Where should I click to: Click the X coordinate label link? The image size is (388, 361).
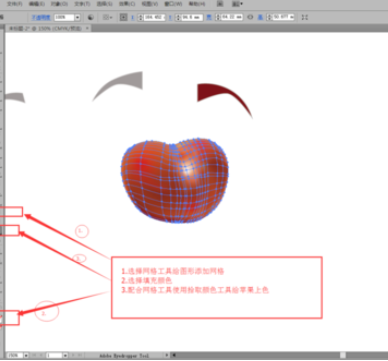(x=133, y=17)
